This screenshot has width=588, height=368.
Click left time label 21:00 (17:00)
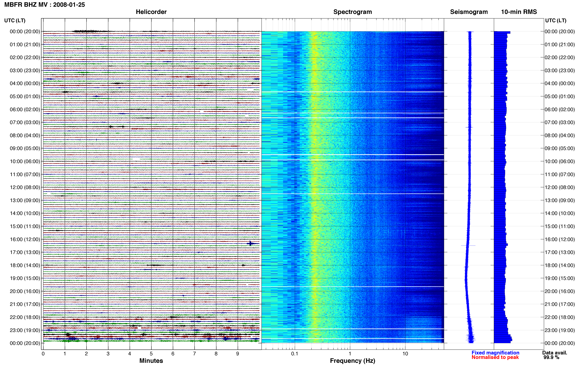click(x=25, y=304)
